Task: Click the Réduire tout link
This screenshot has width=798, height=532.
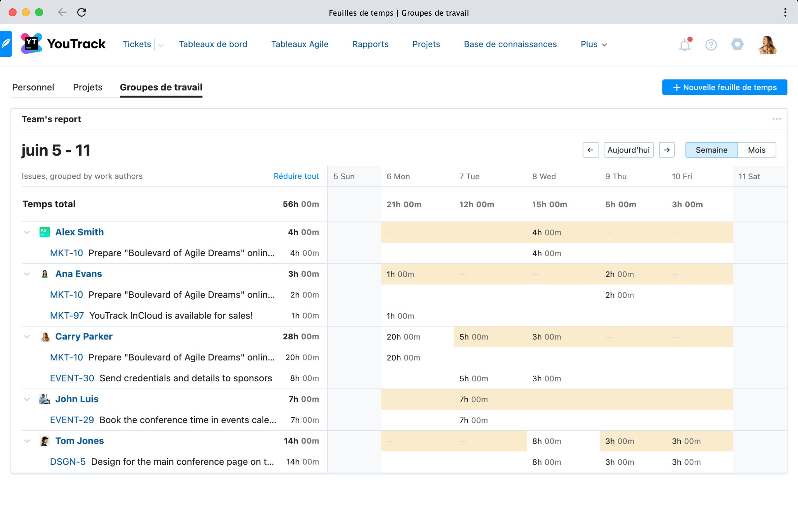Action: pos(296,176)
